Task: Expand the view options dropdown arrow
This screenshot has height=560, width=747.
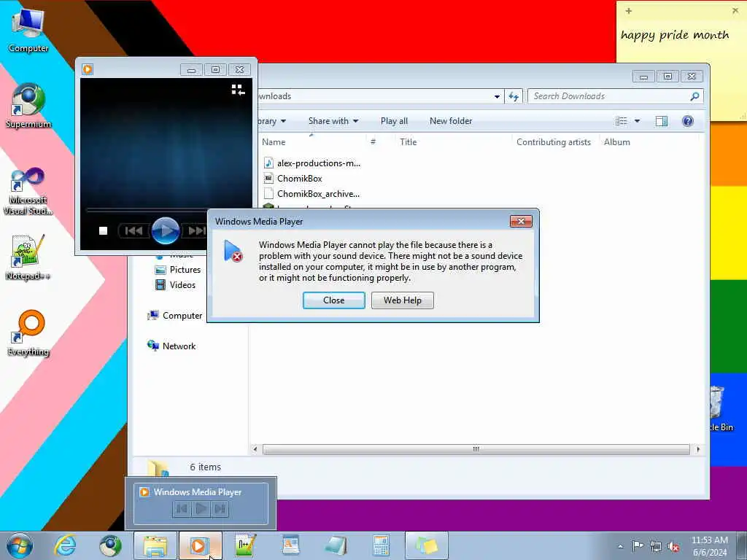Action: click(637, 121)
